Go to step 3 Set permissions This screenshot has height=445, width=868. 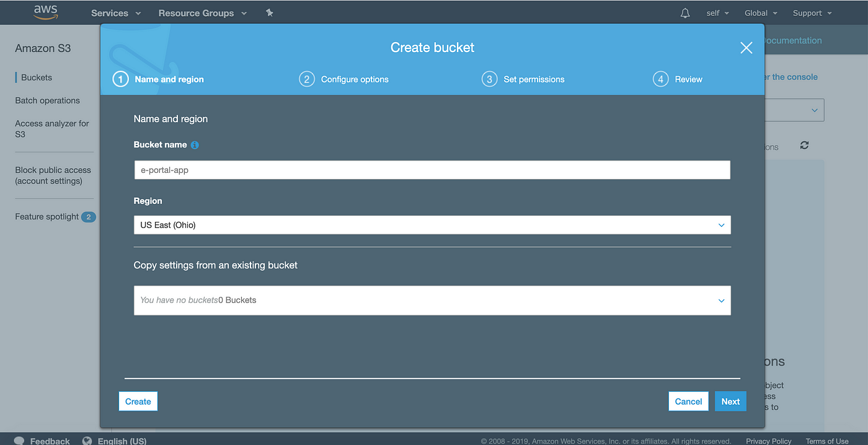tap(523, 79)
